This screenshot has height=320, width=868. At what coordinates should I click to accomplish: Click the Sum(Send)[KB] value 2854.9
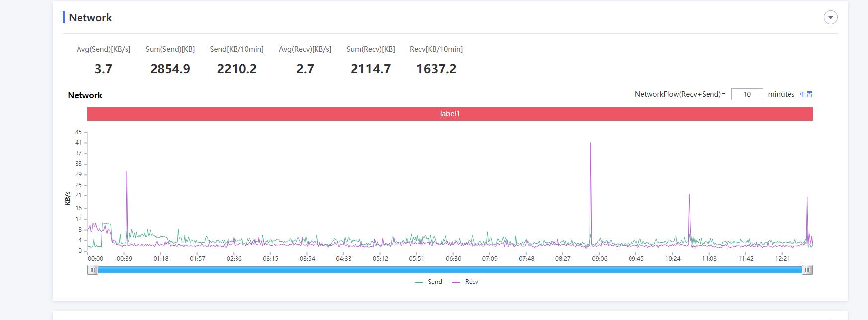coord(170,69)
